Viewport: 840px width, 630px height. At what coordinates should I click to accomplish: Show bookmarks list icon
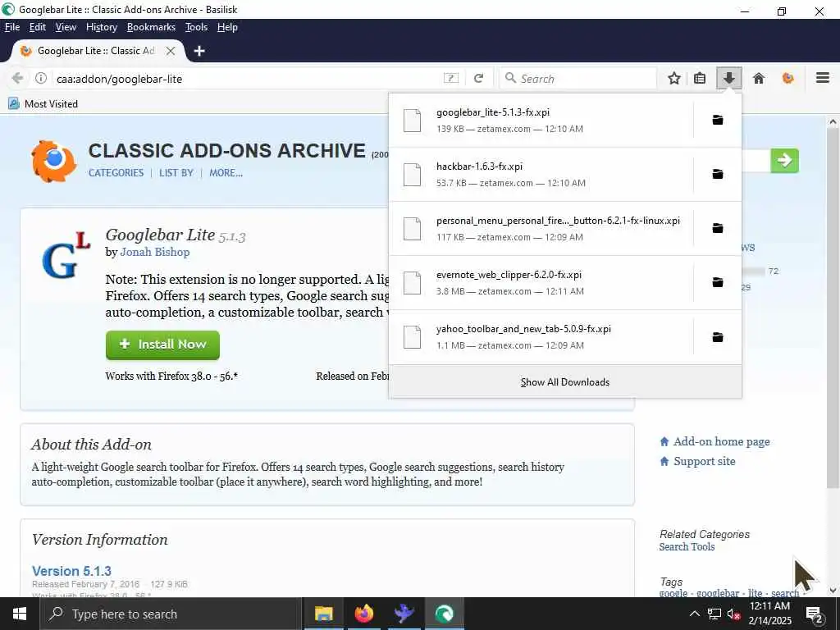click(700, 79)
